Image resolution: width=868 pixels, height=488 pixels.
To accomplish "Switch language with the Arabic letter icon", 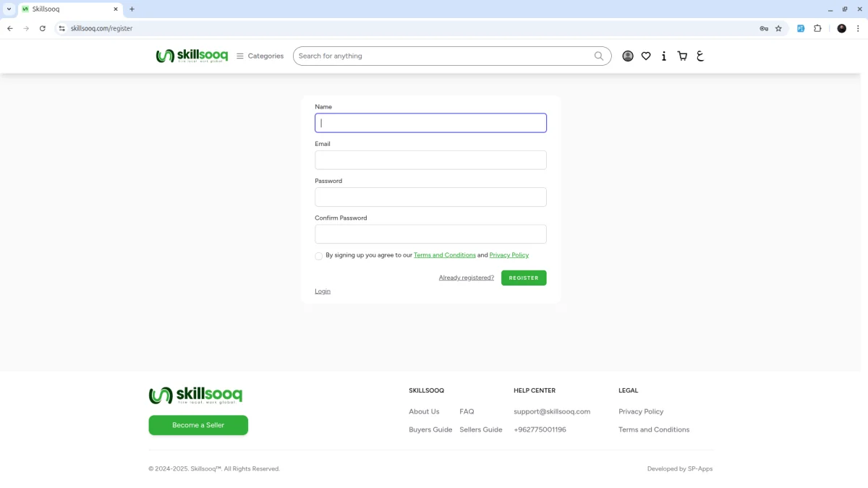I will pos(700,56).
